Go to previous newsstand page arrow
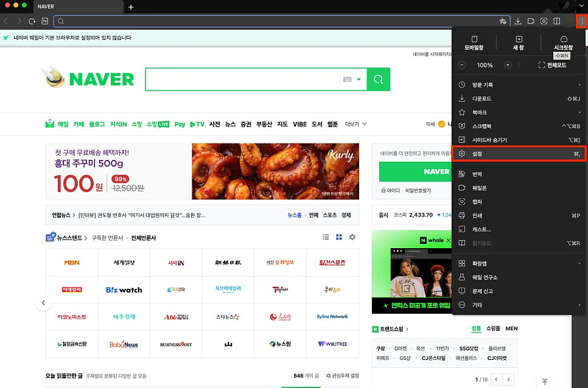 [43, 303]
